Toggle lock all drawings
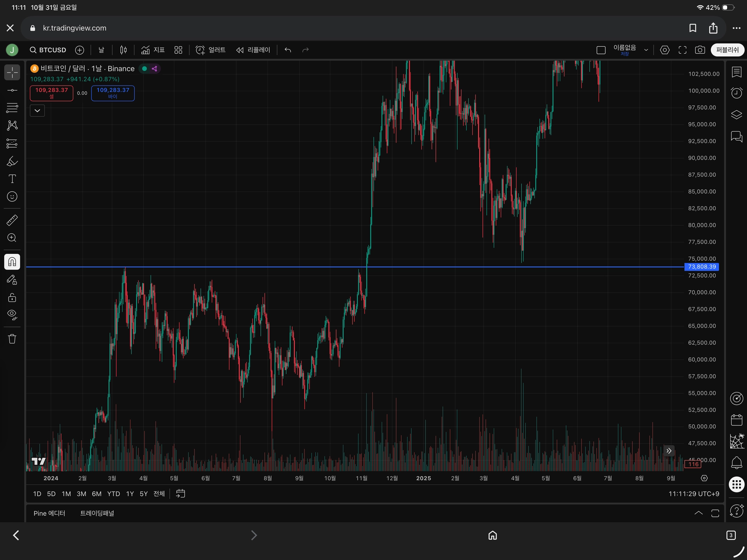Image resolution: width=747 pixels, height=560 pixels. [12, 297]
